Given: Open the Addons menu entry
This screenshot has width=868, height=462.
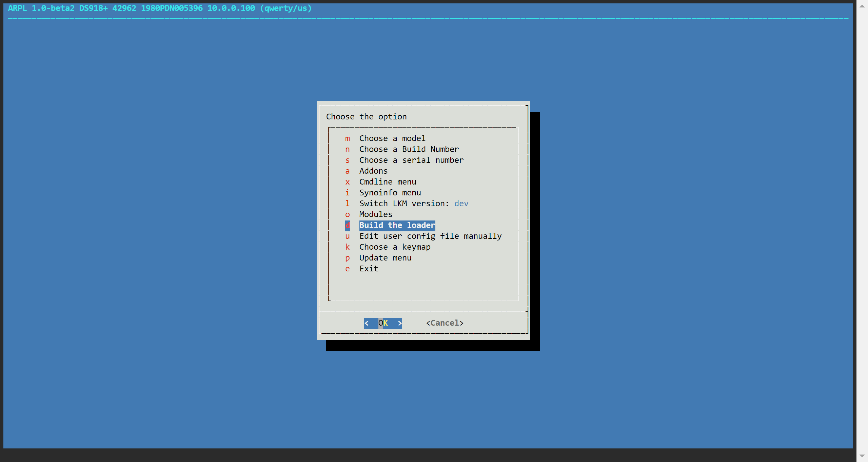Looking at the screenshot, I should [x=373, y=171].
